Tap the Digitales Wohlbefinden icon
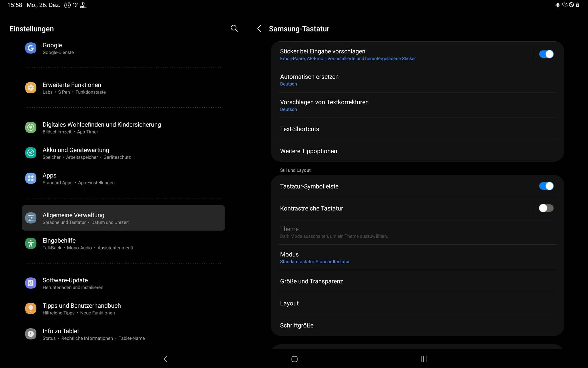The image size is (588, 368). 31,127
